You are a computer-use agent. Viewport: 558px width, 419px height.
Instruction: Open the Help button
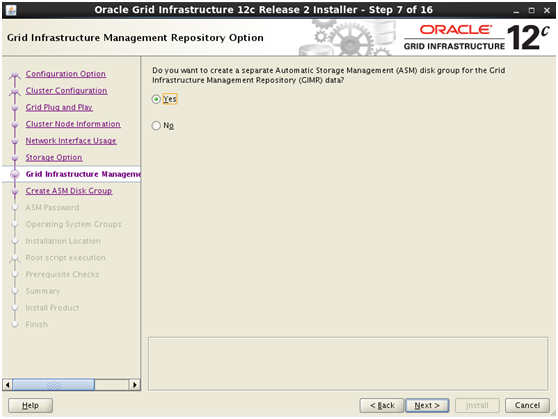click(x=30, y=405)
